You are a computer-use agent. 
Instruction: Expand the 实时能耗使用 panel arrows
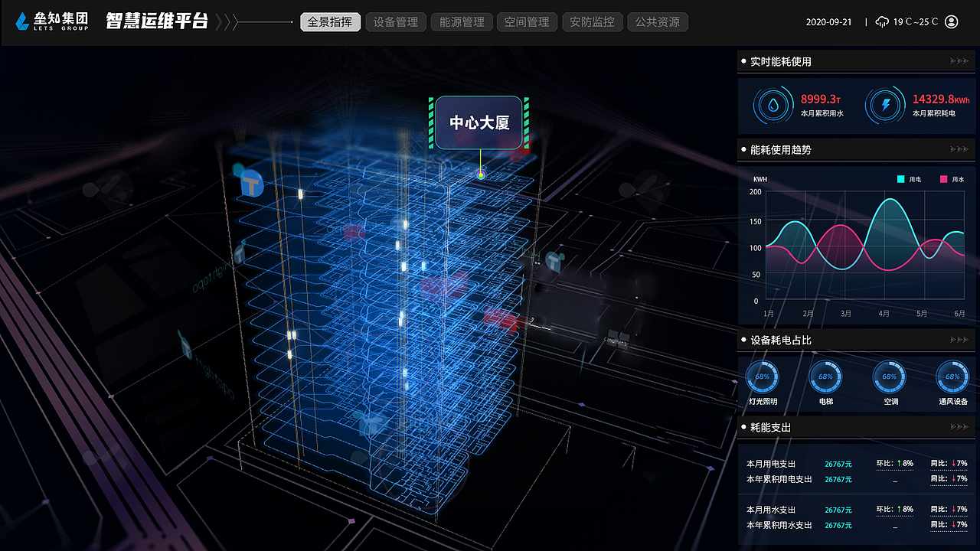(x=957, y=61)
